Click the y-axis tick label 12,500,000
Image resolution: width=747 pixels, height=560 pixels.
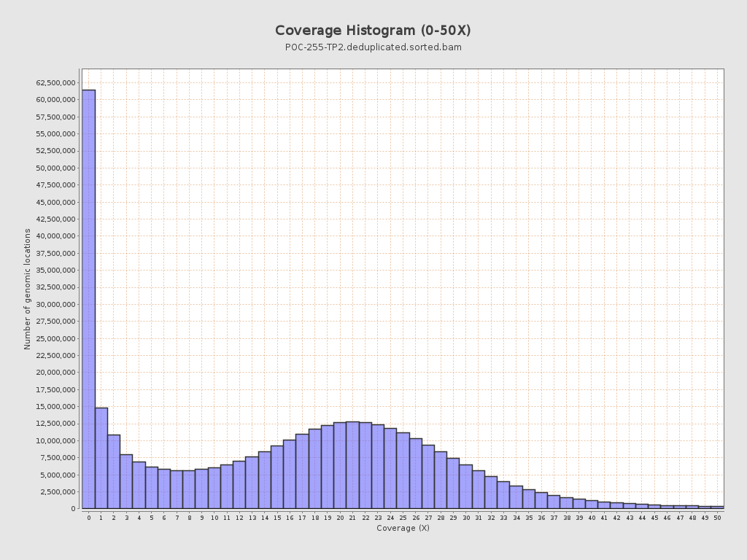(x=55, y=424)
